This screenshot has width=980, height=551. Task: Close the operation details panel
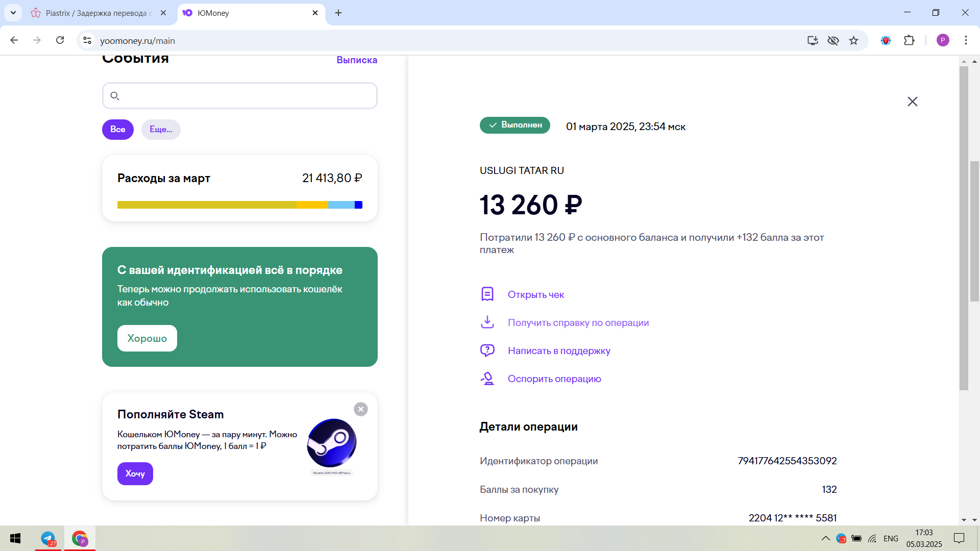point(912,102)
